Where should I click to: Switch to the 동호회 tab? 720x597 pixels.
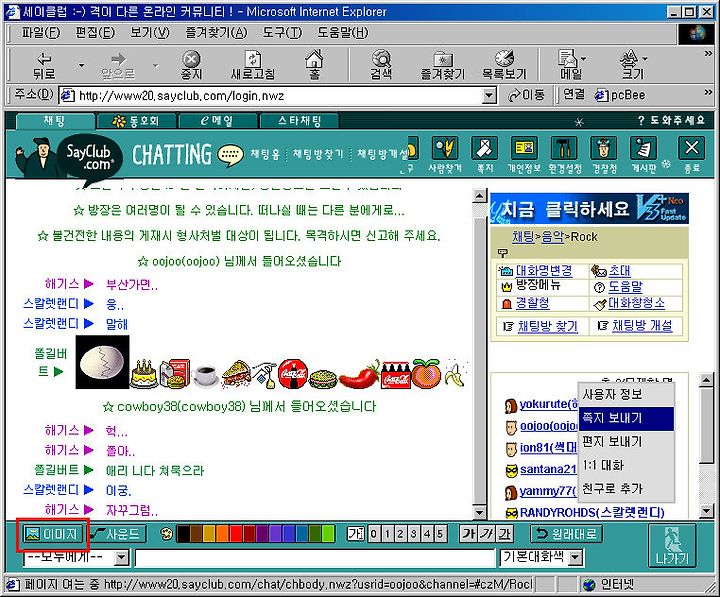pyautogui.click(x=136, y=121)
